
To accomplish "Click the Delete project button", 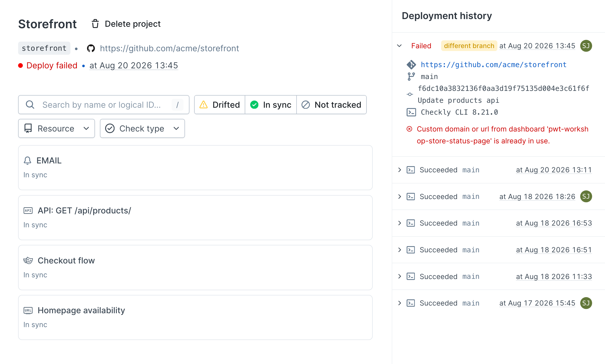I will tap(126, 24).
